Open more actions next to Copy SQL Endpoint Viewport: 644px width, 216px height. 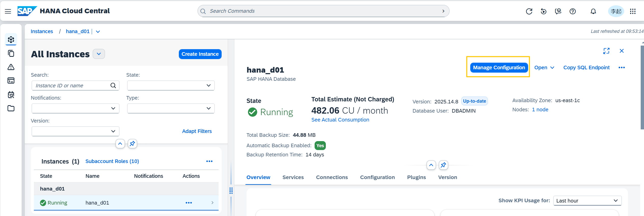[x=622, y=67]
